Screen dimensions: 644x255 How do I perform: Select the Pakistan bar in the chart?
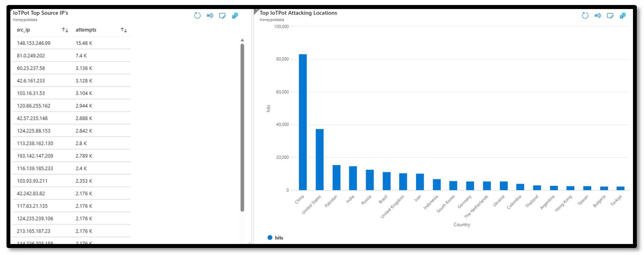[x=336, y=178]
